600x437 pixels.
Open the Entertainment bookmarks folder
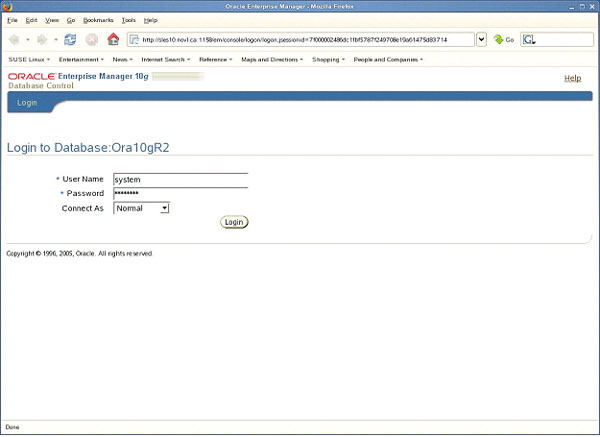[x=81, y=60]
